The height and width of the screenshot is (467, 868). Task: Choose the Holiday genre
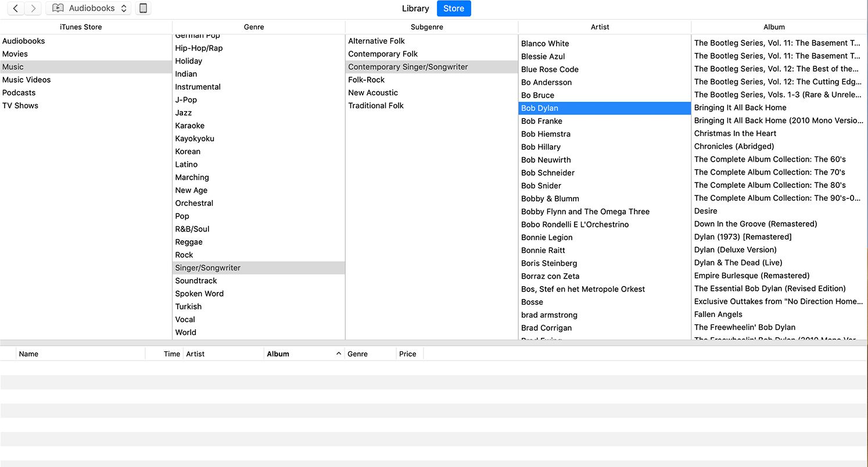259,61
